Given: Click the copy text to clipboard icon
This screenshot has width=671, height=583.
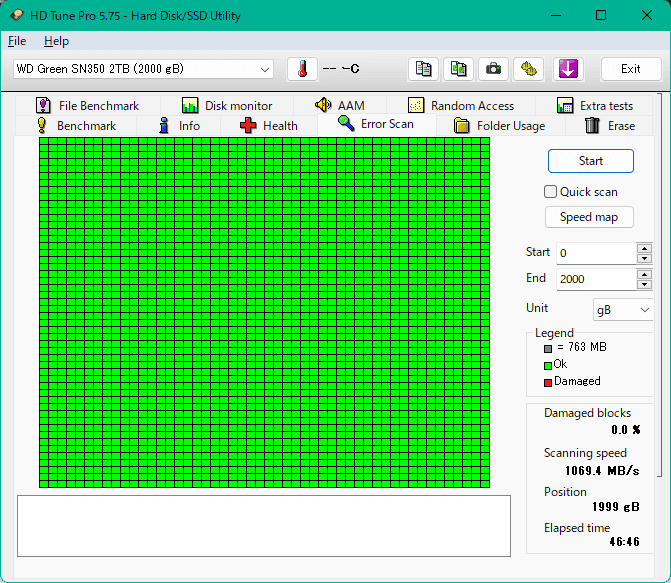Looking at the screenshot, I should 424,69.
